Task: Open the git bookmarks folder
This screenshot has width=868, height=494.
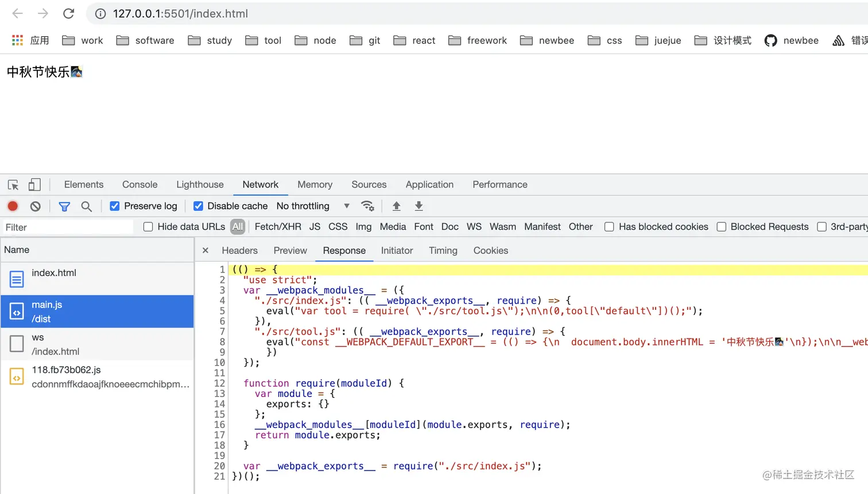Action: [365, 40]
